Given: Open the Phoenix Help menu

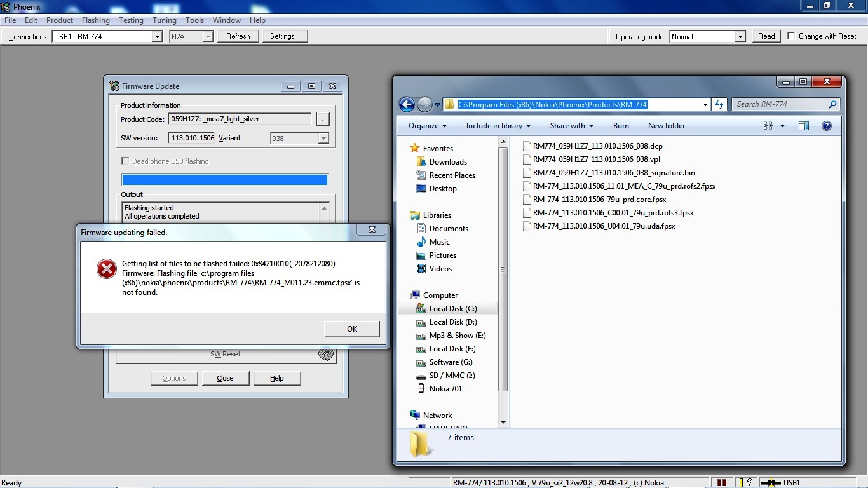Looking at the screenshot, I should coord(257,20).
